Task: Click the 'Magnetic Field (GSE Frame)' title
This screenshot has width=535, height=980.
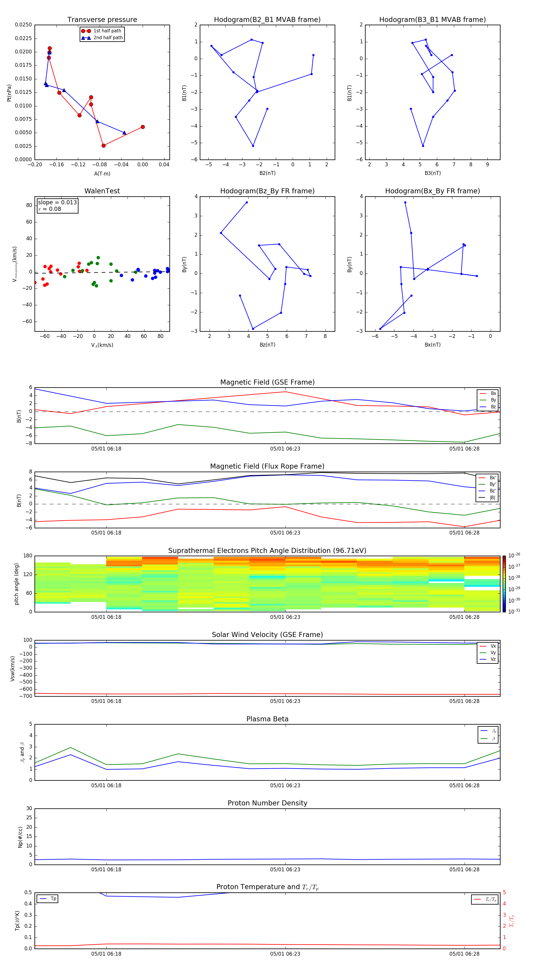Action: pos(267,382)
